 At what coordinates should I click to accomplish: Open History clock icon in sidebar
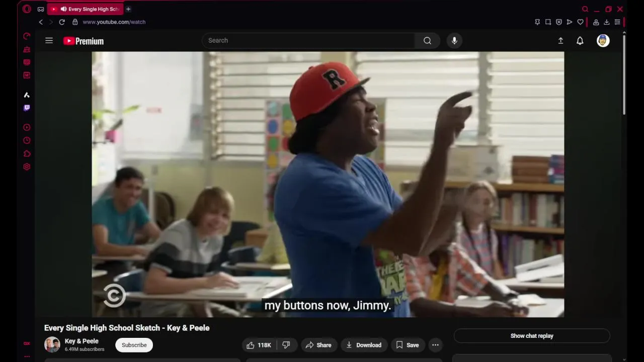coord(27,141)
